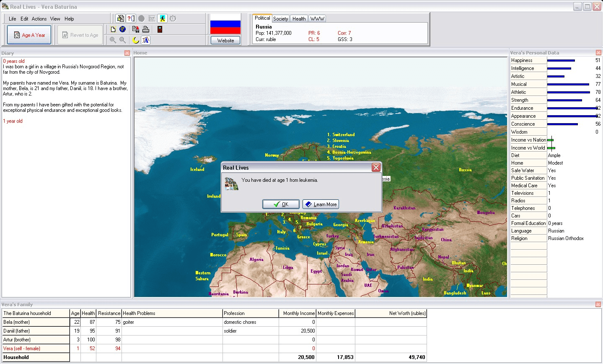
Task: Switch to the WWW tab
Action: click(x=317, y=19)
